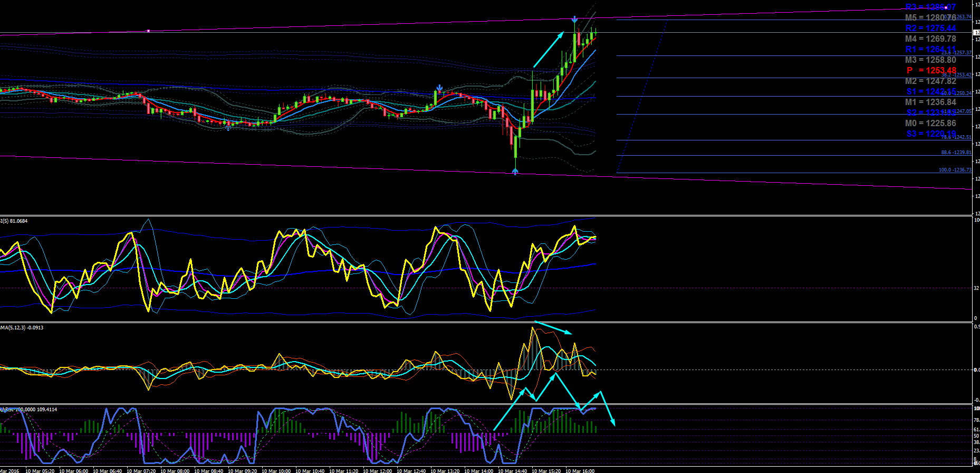
Task: Click the S1 = 1242.15 support label
Action: point(931,92)
